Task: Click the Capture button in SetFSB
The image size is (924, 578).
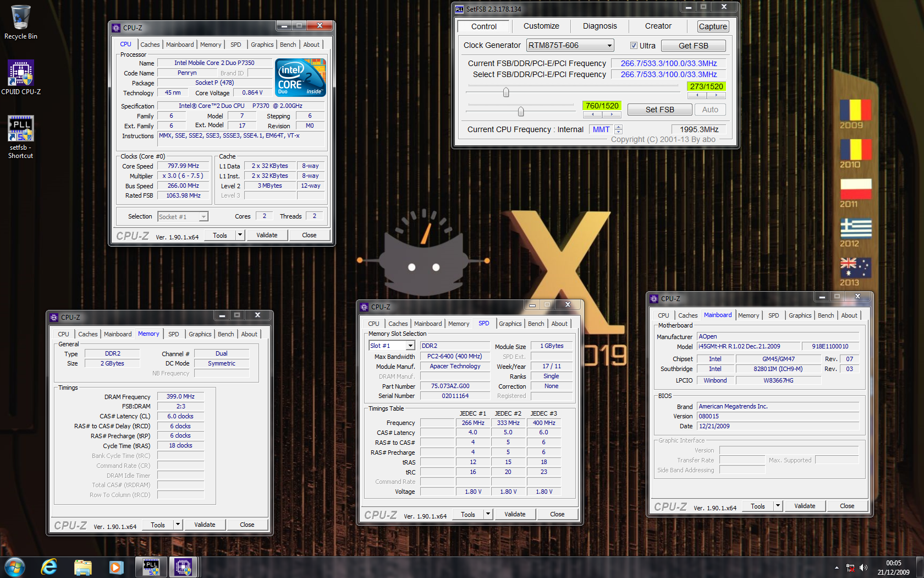Action: pyautogui.click(x=713, y=26)
